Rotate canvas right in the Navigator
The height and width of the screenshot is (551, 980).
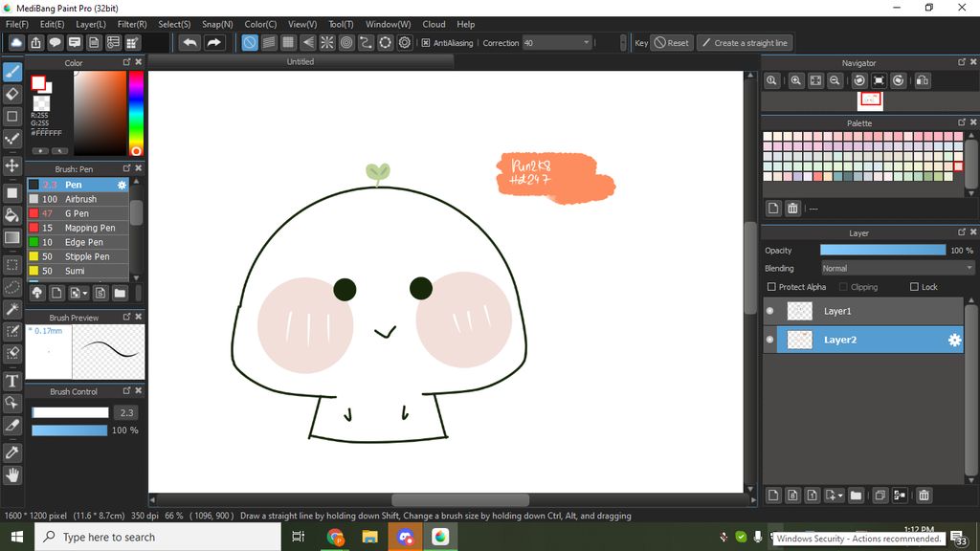(x=898, y=80)
